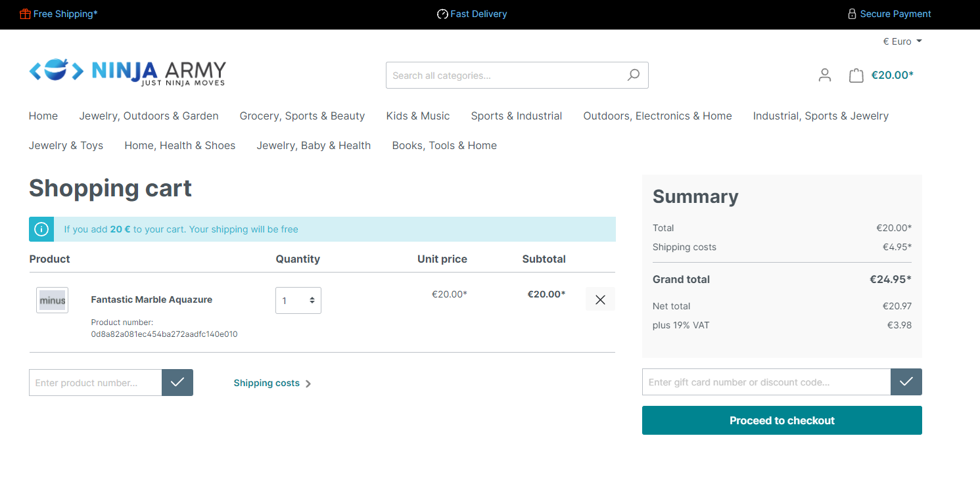Open Fantastic Marble Aquazure product link
Viewport: 980px width, 484px height.
click(152, 299)
